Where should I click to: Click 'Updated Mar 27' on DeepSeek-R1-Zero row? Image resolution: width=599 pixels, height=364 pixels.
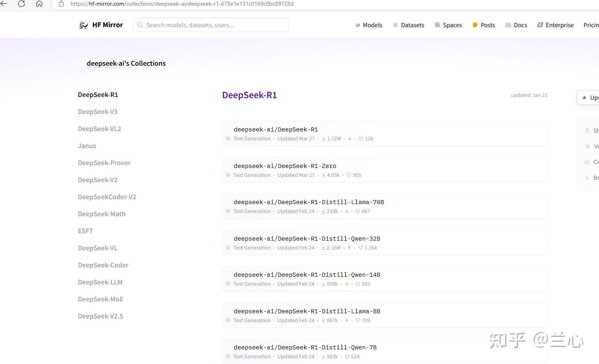click(296, 175)
